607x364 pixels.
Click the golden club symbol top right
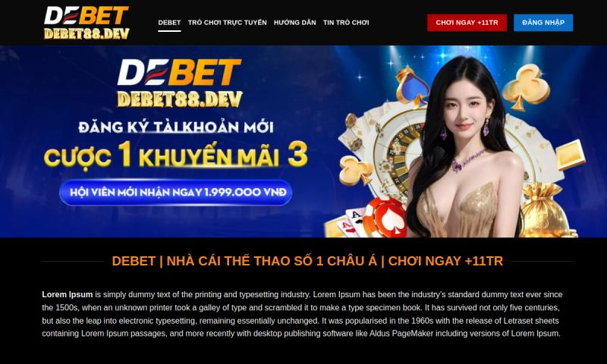point(525,87)
